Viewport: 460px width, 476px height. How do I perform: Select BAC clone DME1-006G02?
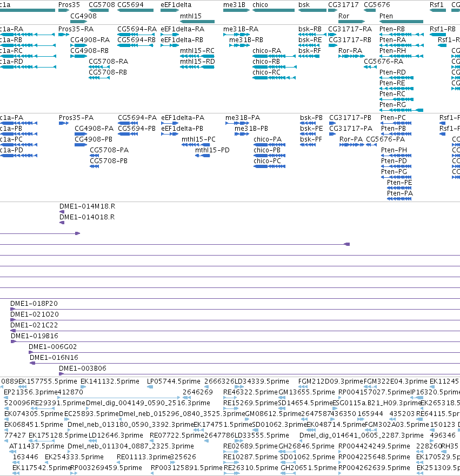(x=52, y=347)
